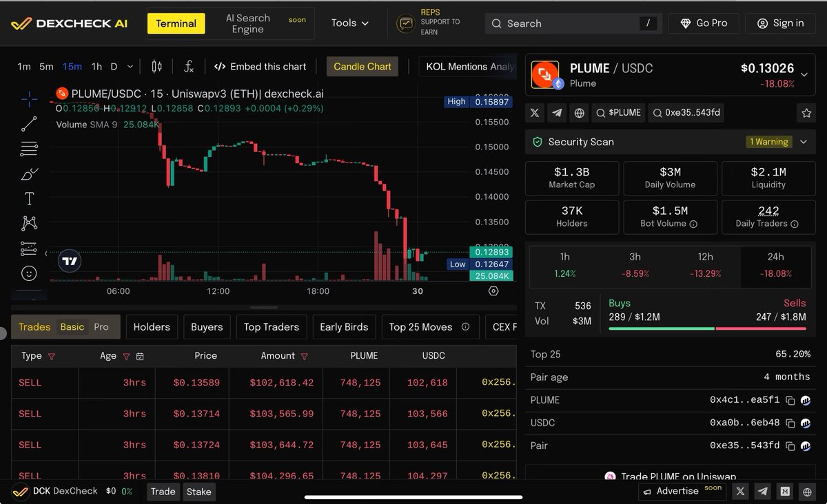Expand the Security Scan section
This screenshot has height=504, width=827.
click(804, 142)
